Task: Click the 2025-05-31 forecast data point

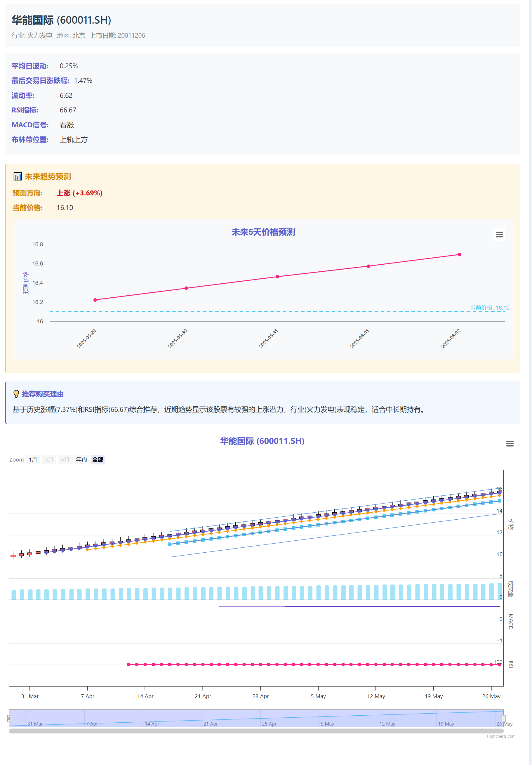Action: pos(277,277)
